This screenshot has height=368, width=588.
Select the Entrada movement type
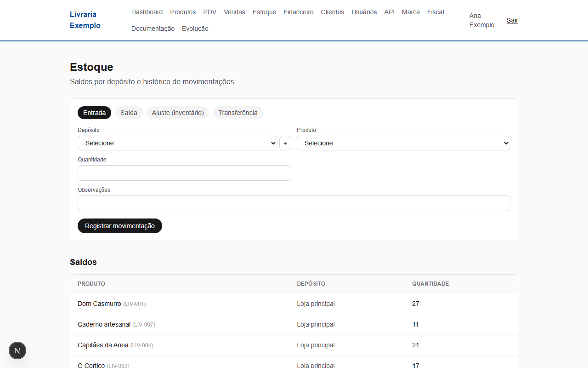click(94, 113)
